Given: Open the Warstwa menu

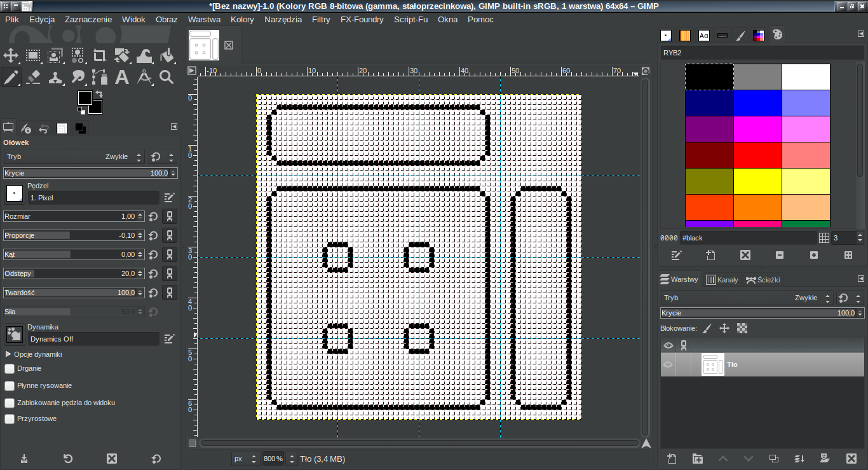Looking at the screenshot, I should pyautogui.click(x=204, y=20).
